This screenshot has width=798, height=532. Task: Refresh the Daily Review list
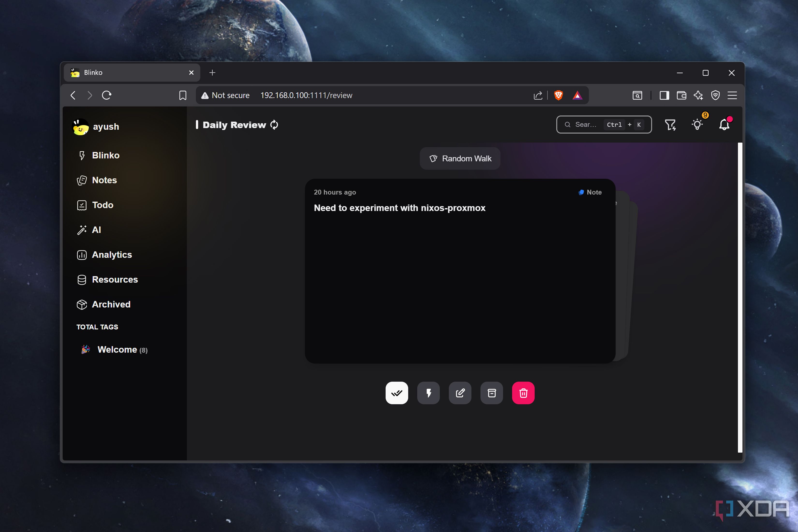[274, 125]
